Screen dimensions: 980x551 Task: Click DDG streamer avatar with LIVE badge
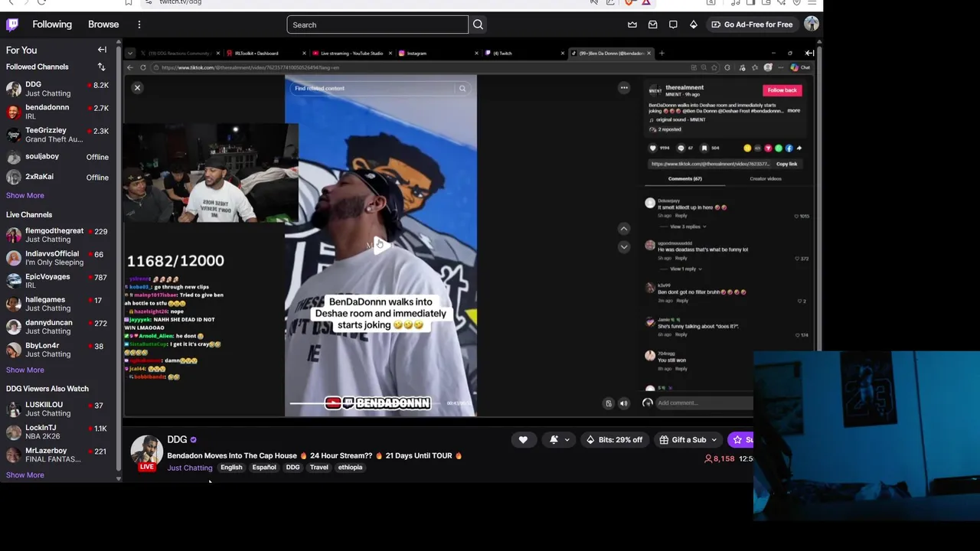coord(146,452)
